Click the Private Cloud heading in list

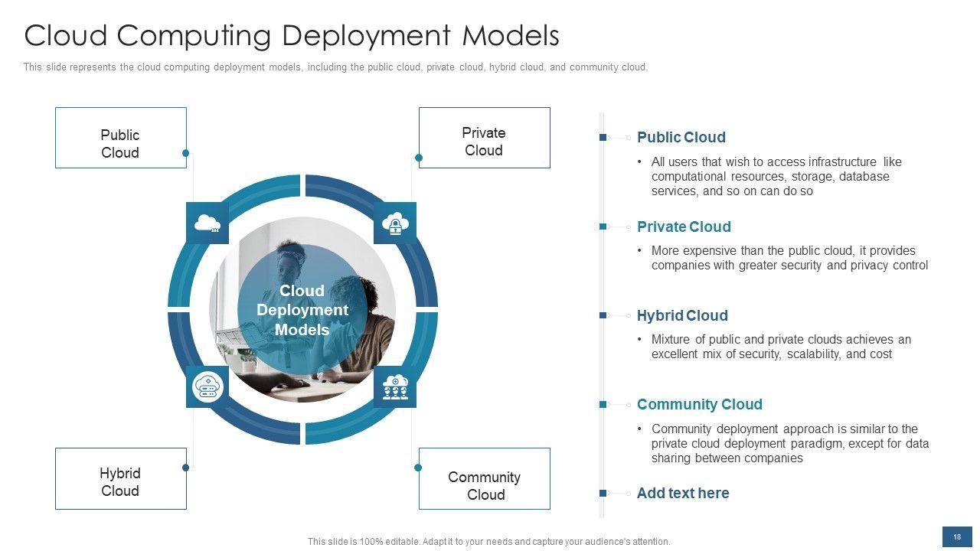[684, 227]
